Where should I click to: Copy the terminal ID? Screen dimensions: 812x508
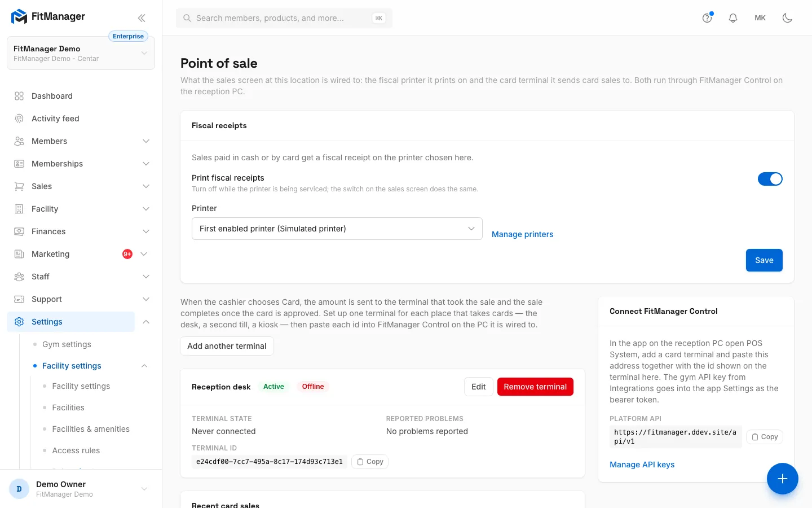click(370, 462)
